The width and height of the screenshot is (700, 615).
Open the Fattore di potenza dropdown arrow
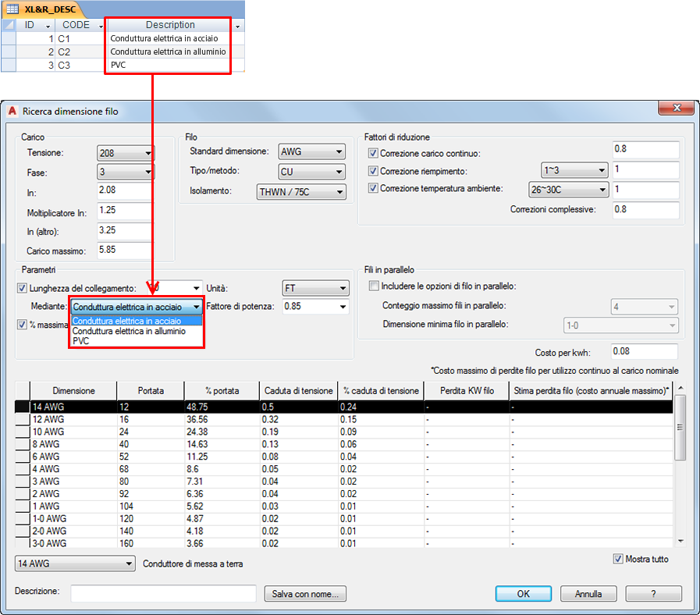(x=343, y=307)
